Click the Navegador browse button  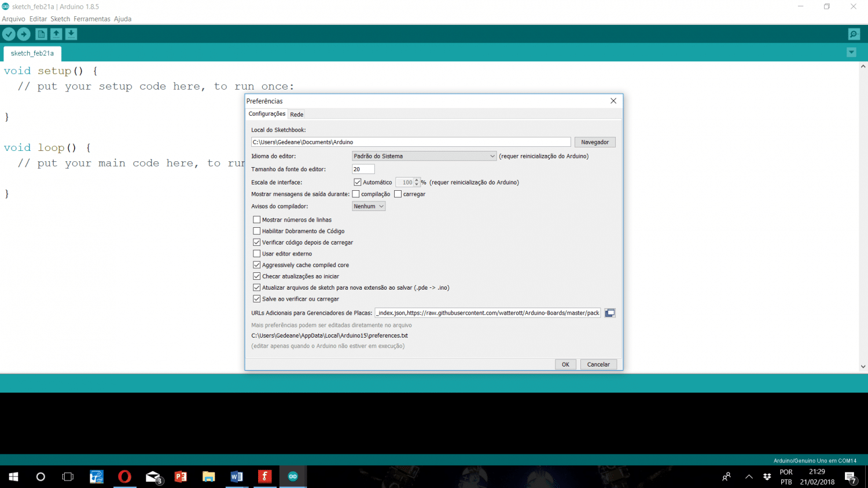(595, 142)
